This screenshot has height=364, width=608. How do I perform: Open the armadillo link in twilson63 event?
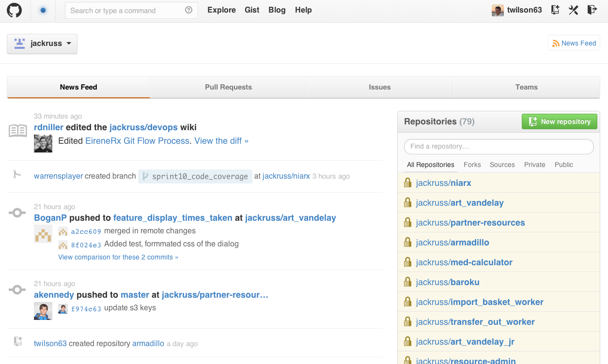click(148, 344)
